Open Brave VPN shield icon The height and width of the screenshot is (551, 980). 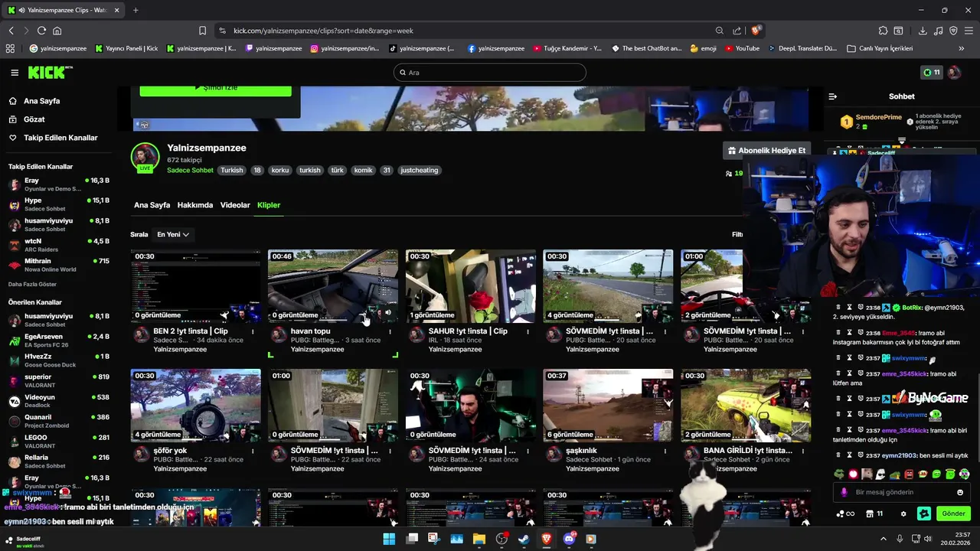click(953, 31)
